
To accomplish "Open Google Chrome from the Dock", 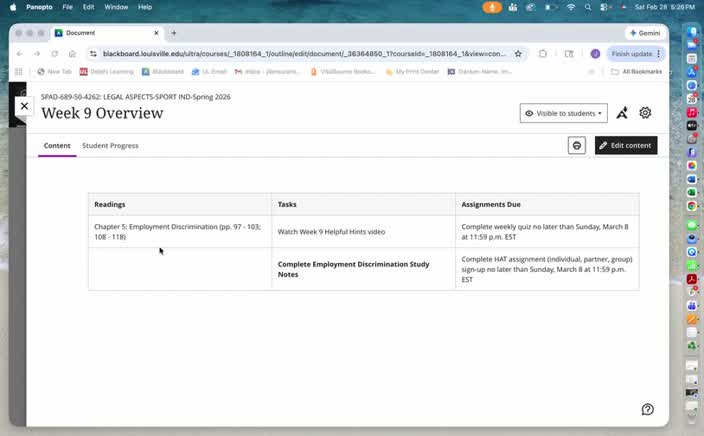I will 692,206.
